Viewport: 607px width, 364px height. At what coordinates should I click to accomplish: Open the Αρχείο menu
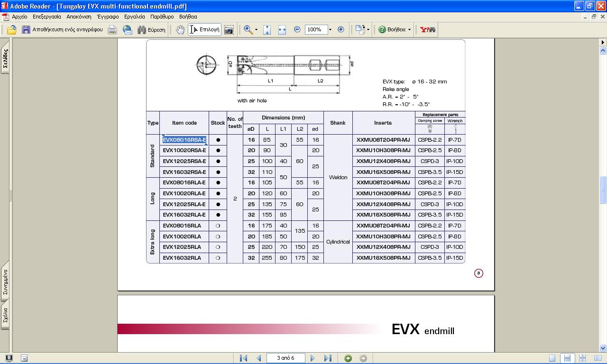(x=20, y=17)
